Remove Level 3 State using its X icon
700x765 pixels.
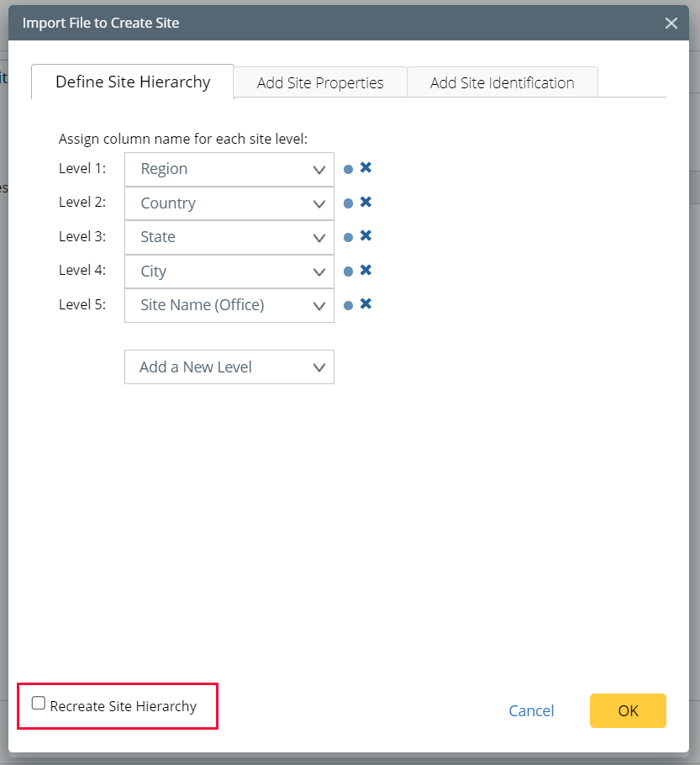(x=366, y=236)
